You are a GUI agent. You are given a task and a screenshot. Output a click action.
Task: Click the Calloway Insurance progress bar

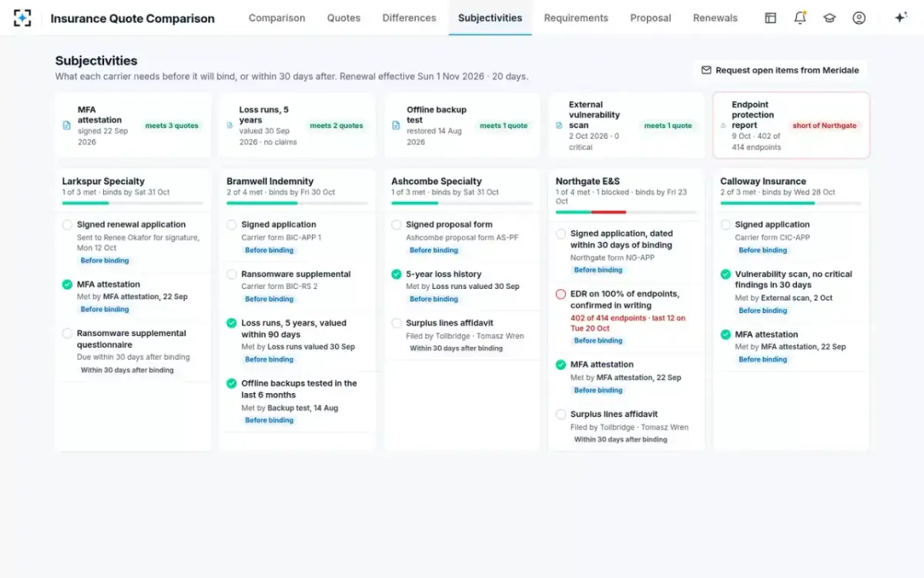pyautogui.click(x=791, y=203)
